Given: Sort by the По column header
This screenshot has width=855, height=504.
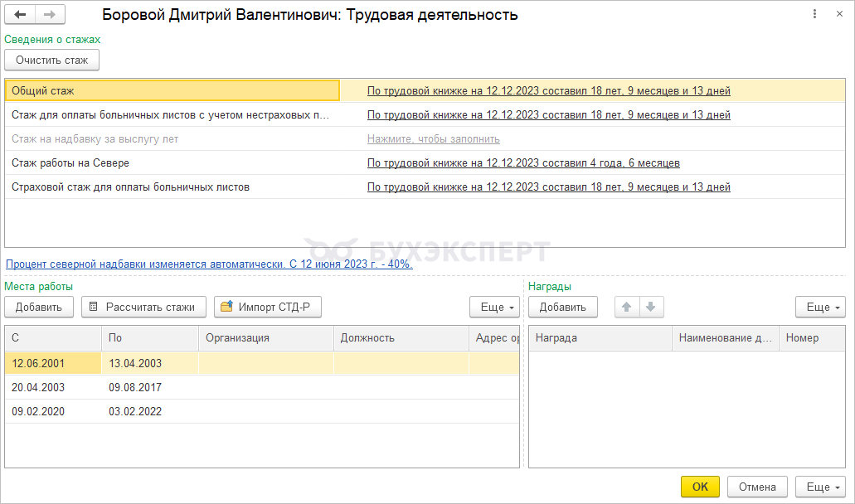Looking at the screenshot, I should coord(150,338).
